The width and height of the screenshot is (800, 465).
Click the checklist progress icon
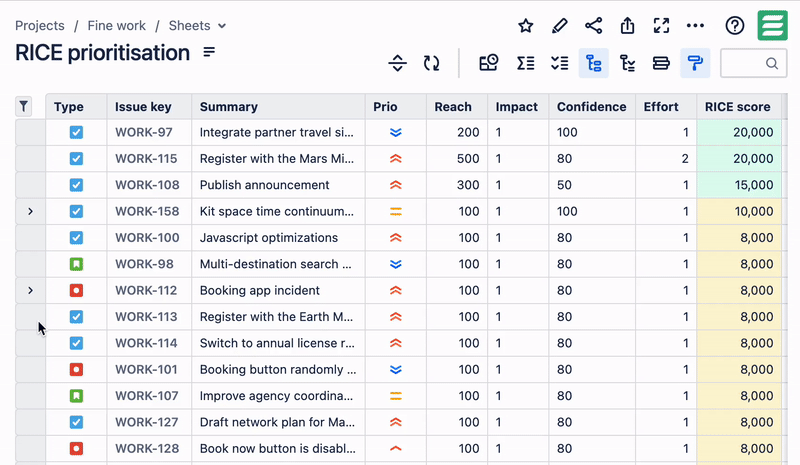pyautogui.click(x=560, y=63)
